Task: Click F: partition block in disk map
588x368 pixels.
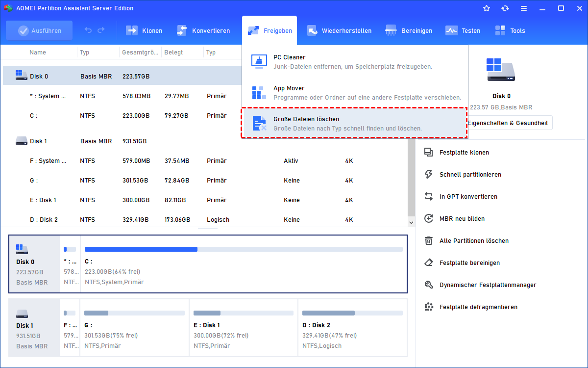Action: tap(70, 328)
